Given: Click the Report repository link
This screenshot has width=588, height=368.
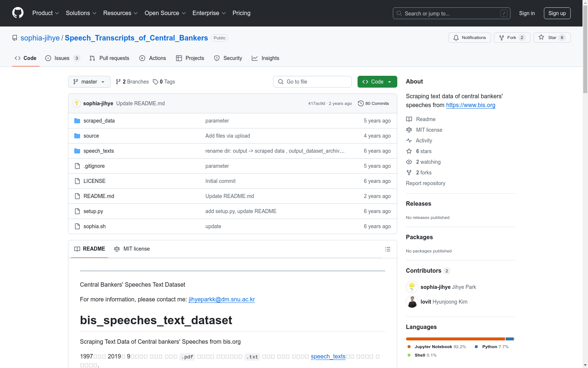Looking at the screenshot, I should tap(426, 183).
